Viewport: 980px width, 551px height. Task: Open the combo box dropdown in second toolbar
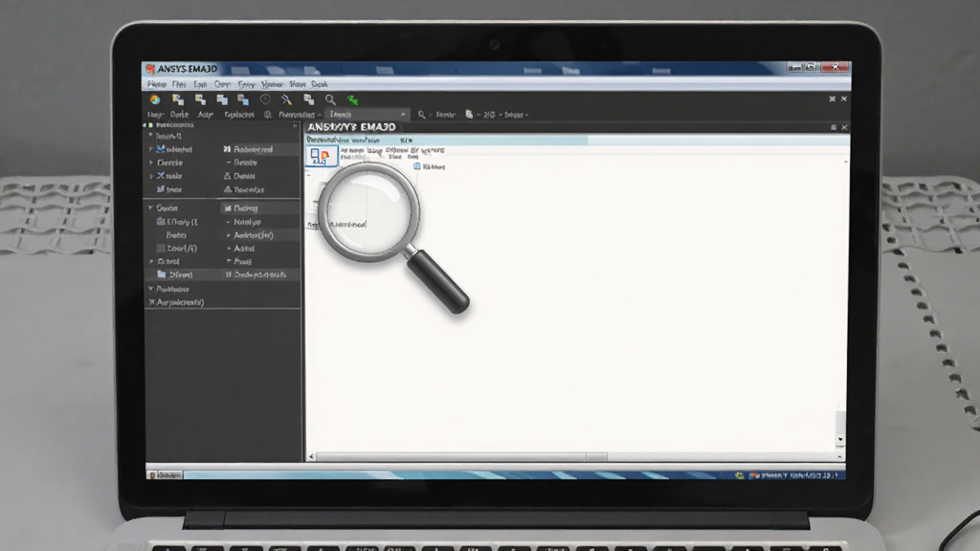point(403,115)
